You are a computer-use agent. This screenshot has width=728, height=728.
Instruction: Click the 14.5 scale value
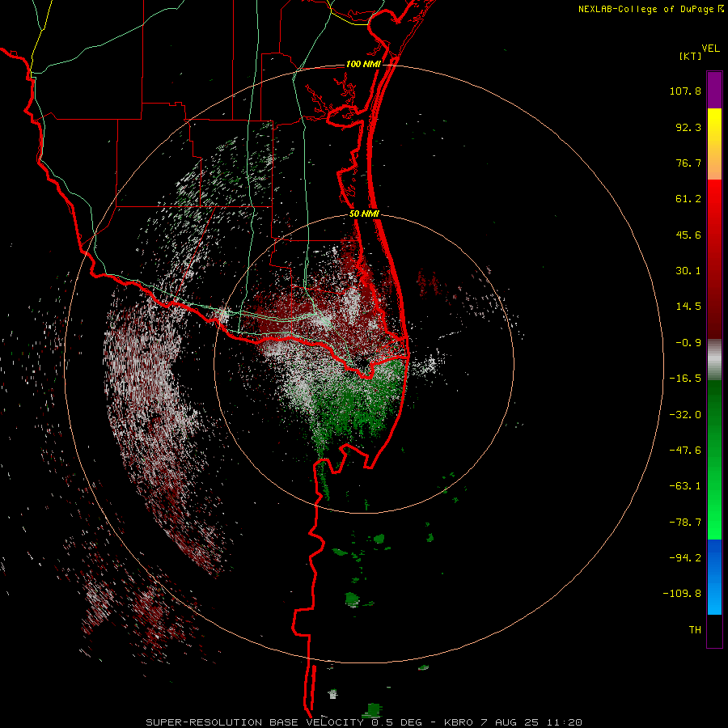[688, 307]
